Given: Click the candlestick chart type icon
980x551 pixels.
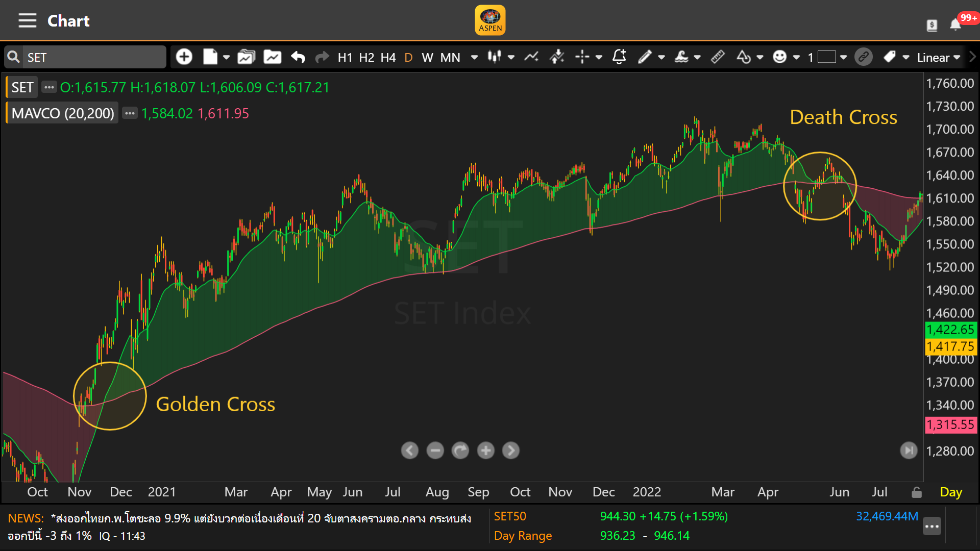Looking at the screenshot, I should [x=494, y=57].
